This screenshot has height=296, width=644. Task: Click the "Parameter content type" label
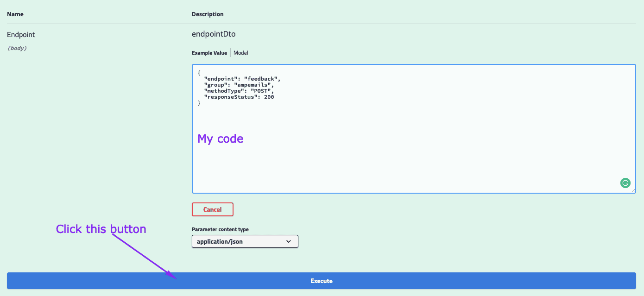(x=220, y=229)
